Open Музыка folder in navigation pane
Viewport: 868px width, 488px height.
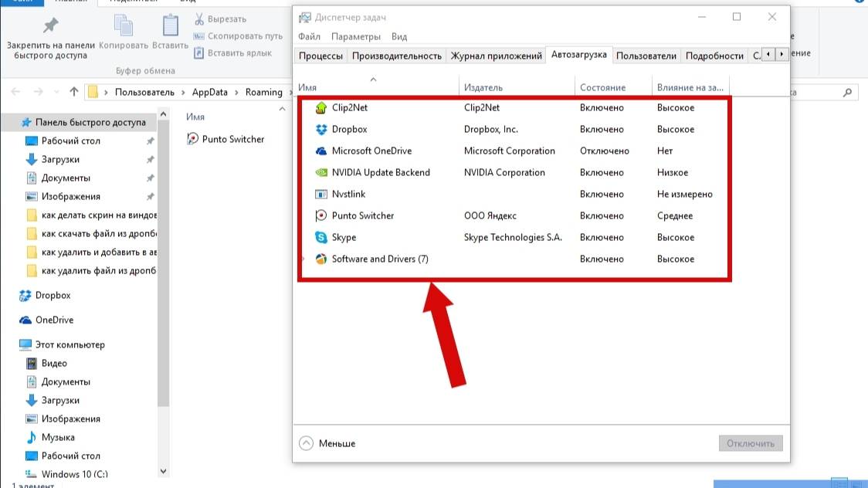50,437
